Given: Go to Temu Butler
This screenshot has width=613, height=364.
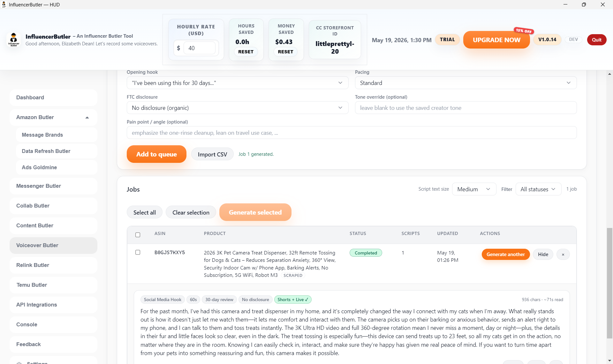Looking at the screenshot, I should pos(53,285).
